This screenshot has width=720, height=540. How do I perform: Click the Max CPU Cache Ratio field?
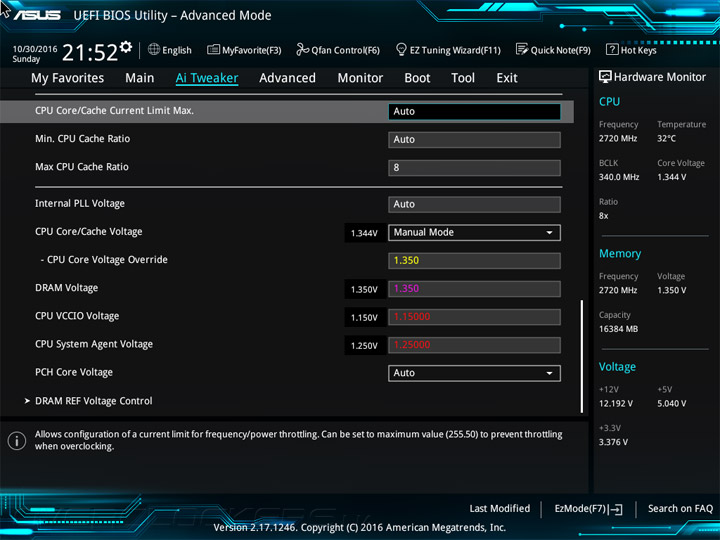(474, 168)
